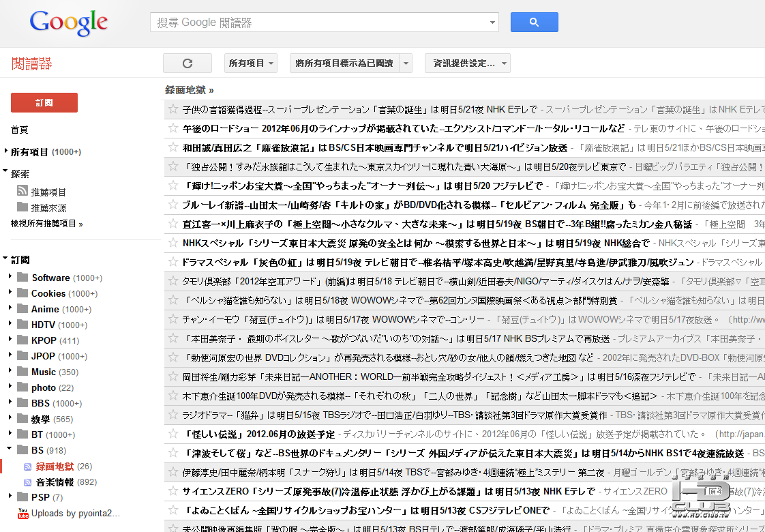Open the 録画地獄 » header link
This screenshot has height=532, width=765.
point(190,90)
